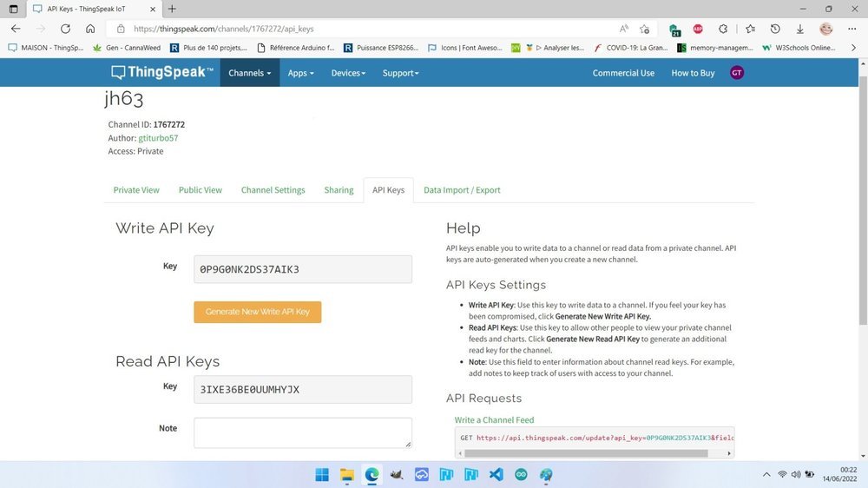The width and height of the screenshot is (868, 488).
Task: Open the tab actions menu icon
Action: coord(13,9)
